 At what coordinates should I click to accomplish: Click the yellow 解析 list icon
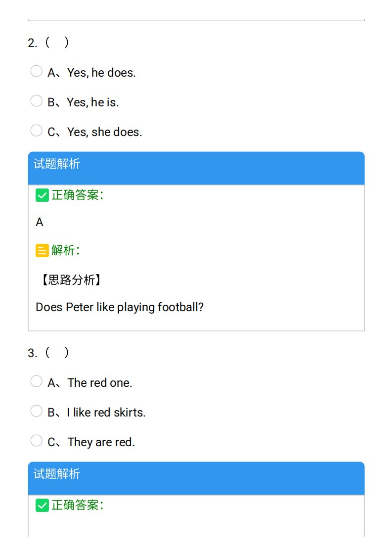(x=42, y=251)
